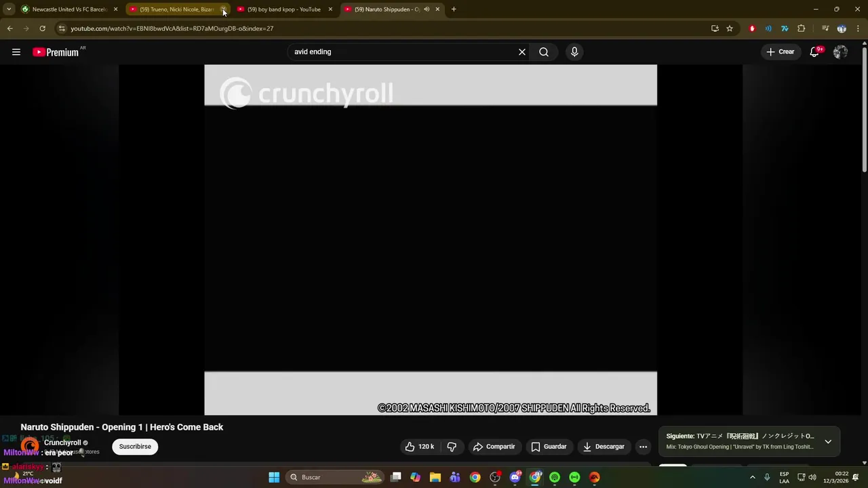Open the Crunchyroll channel name link

point(62,443)
